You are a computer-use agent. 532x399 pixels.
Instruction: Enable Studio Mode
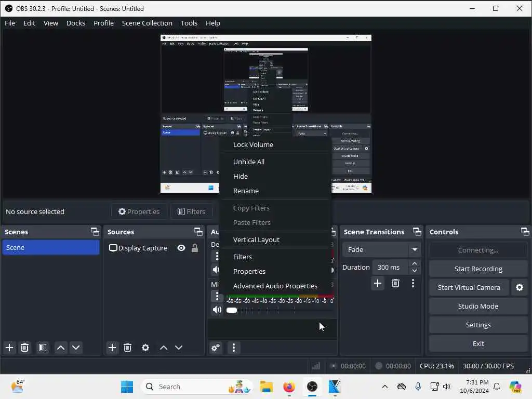[478, 306]
